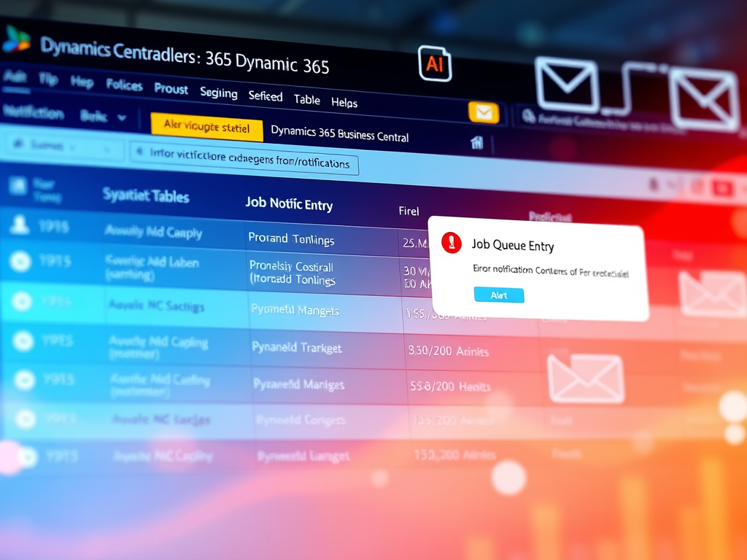Click the Dynamics logo in top-left corner
Image resolution: width=747 pixels, height=560 pixels.
pos(16,39)
